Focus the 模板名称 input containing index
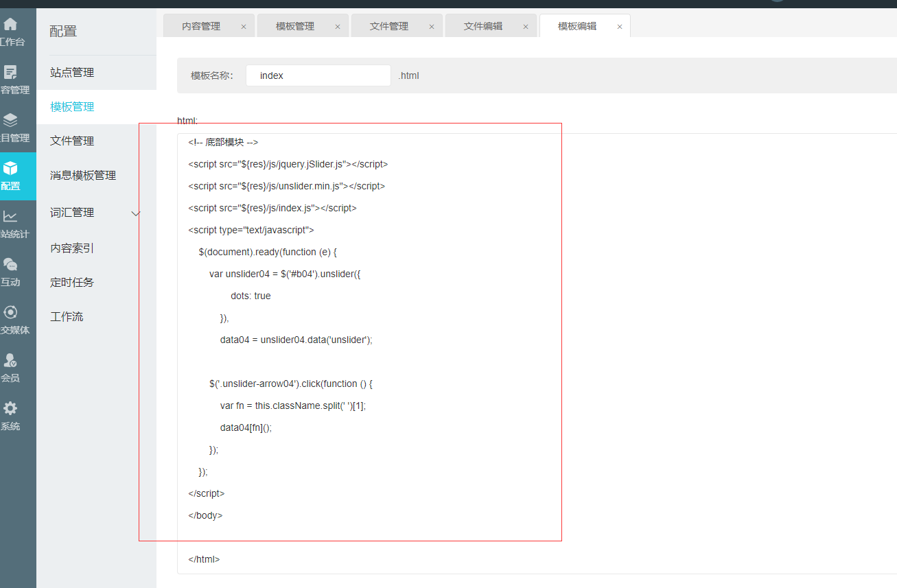 (318, 75)
